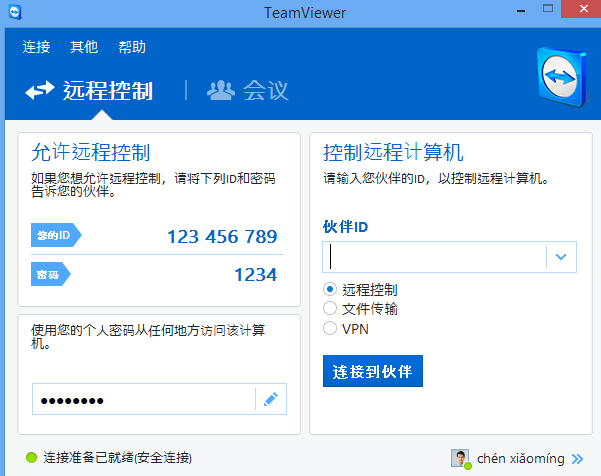Select the 远程控制 radio button

point(330,289)
